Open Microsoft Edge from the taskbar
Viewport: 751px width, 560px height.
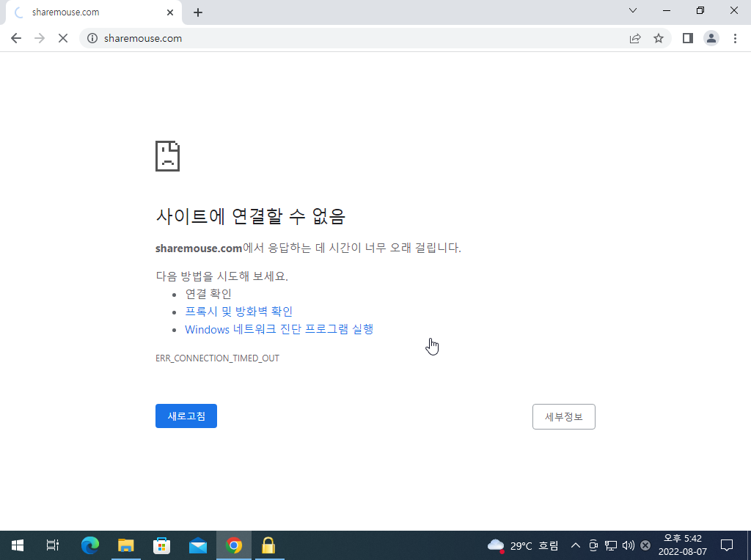pos(90,545)
